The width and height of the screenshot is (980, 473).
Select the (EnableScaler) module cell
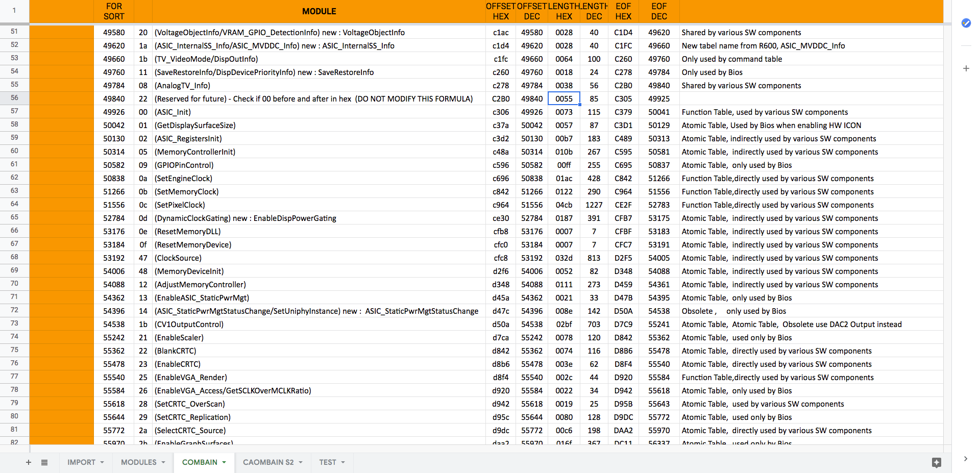(319, 337)
